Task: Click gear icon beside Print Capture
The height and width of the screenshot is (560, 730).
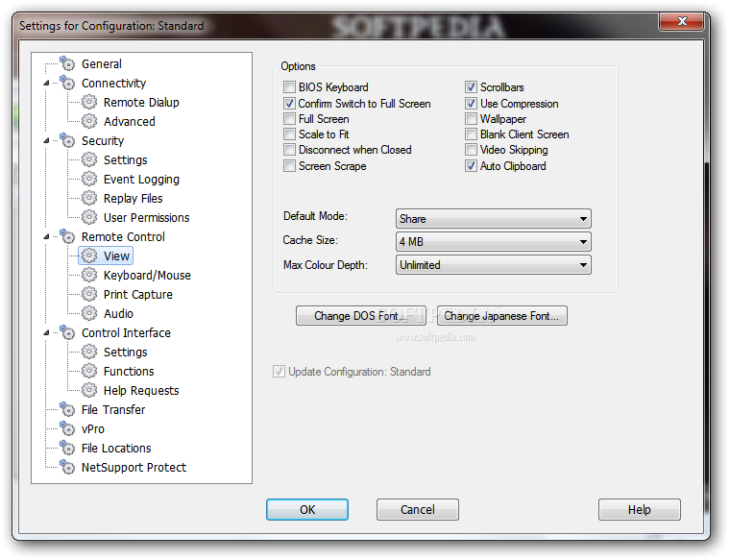Action: tap(89, 294)
